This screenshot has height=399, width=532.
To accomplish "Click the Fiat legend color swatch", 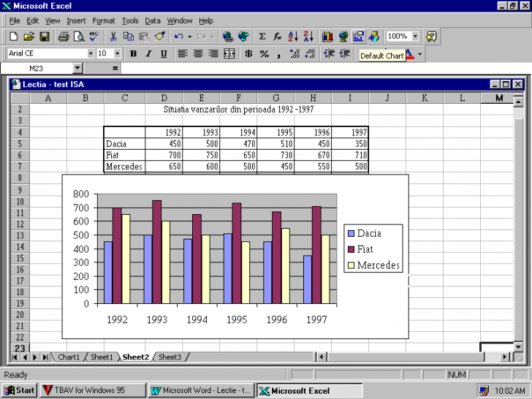I will point(351,249).
